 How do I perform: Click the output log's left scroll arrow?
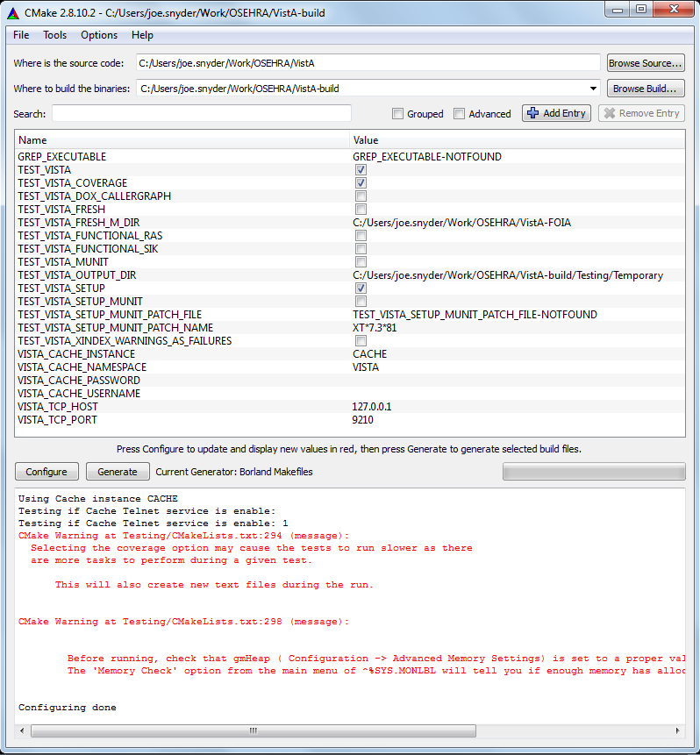[x=24, y=730]
